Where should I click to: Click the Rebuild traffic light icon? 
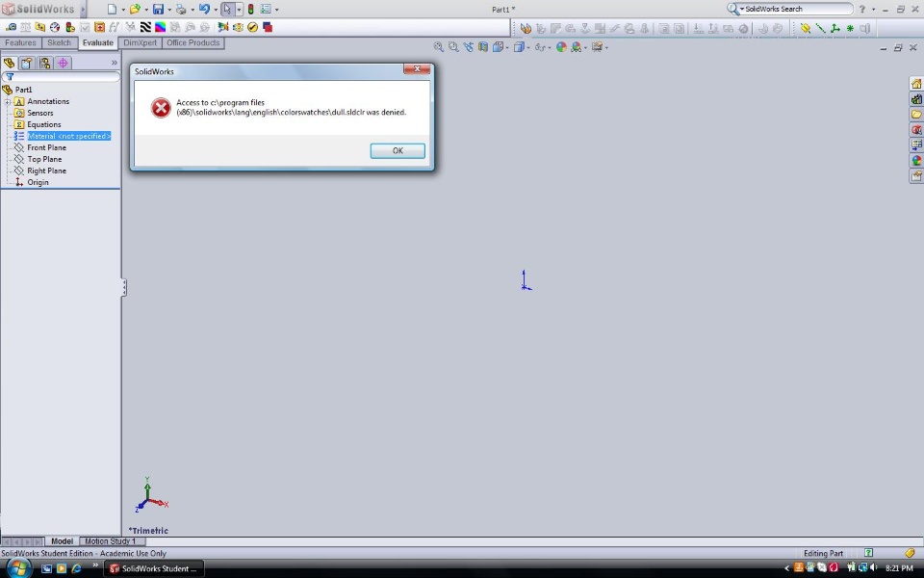pyautogui.click(x=250, y=9)
